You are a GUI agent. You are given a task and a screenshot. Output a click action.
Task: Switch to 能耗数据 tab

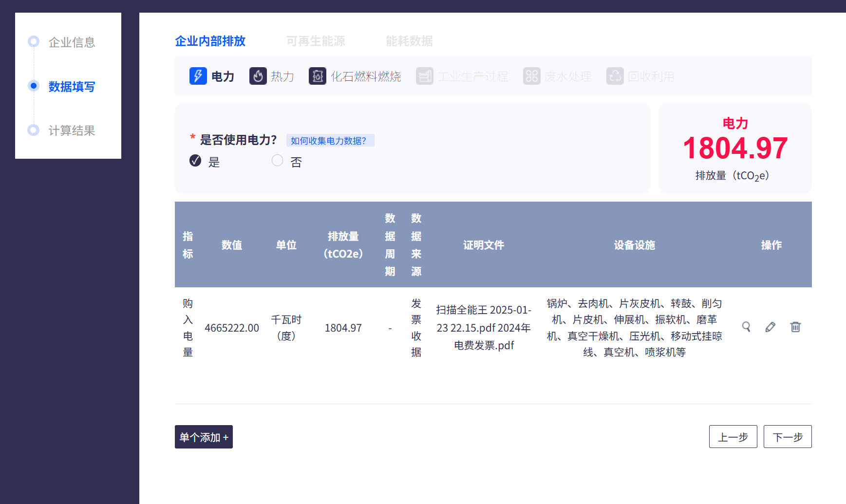[x=409, y=41]
